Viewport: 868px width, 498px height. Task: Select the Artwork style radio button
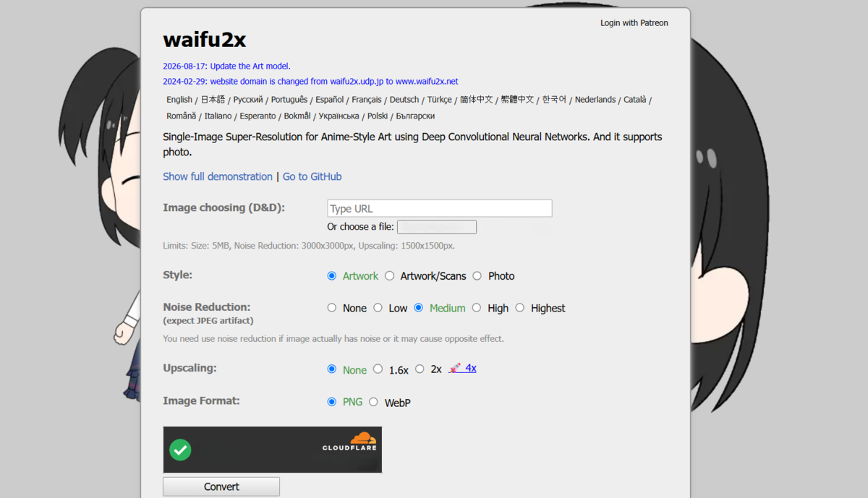coord(332,275)
